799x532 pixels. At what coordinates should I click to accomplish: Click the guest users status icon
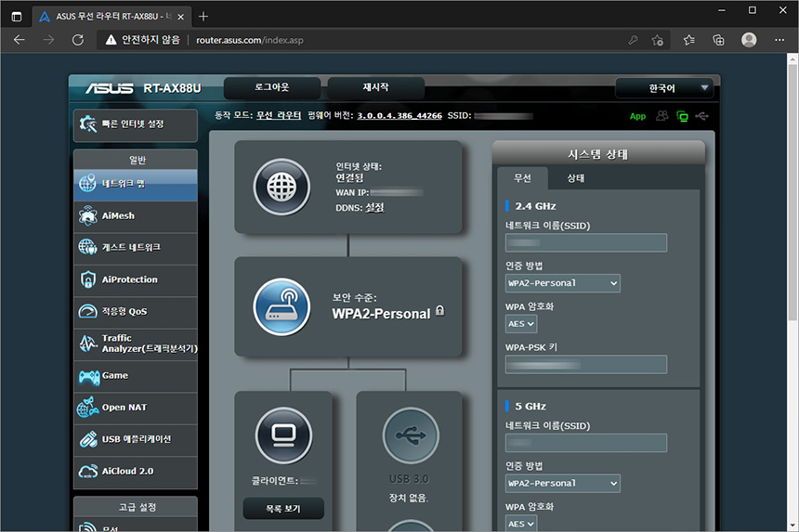coord(661,116)
